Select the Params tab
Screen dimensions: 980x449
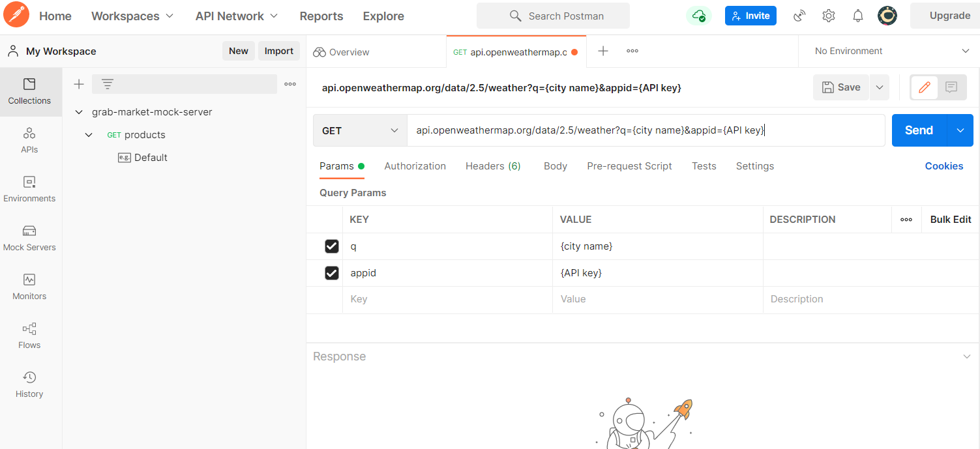[x=342, y=166]
